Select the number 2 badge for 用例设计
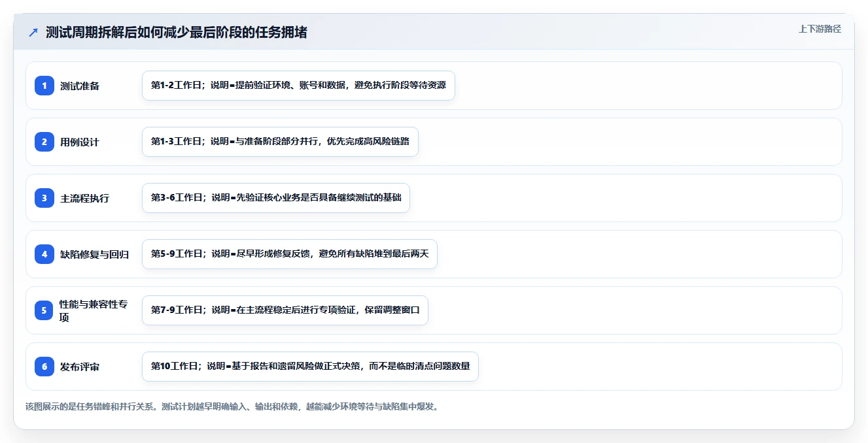Image resolution: width=868 pixels, height=443 pixels. (x=44, y=142)
